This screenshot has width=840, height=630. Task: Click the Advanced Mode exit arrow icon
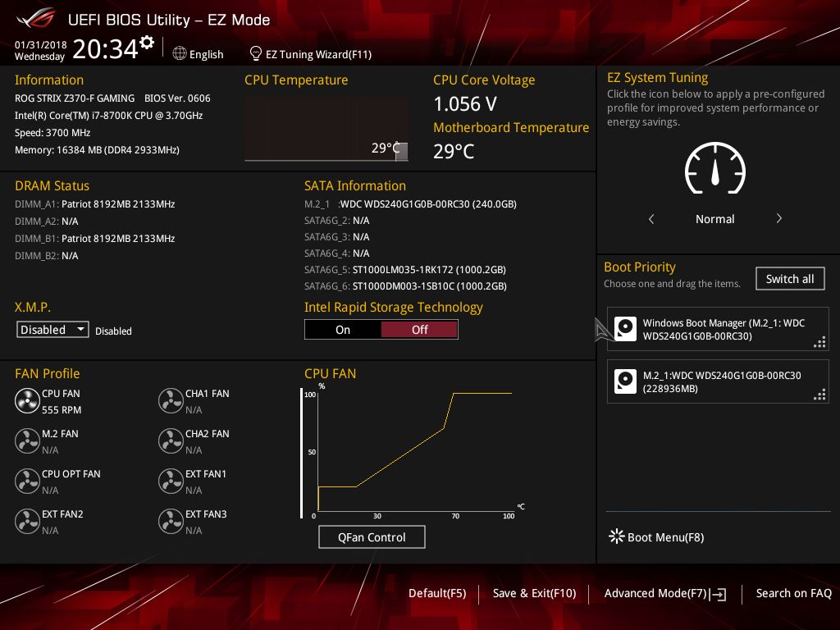tap(718, 594)
